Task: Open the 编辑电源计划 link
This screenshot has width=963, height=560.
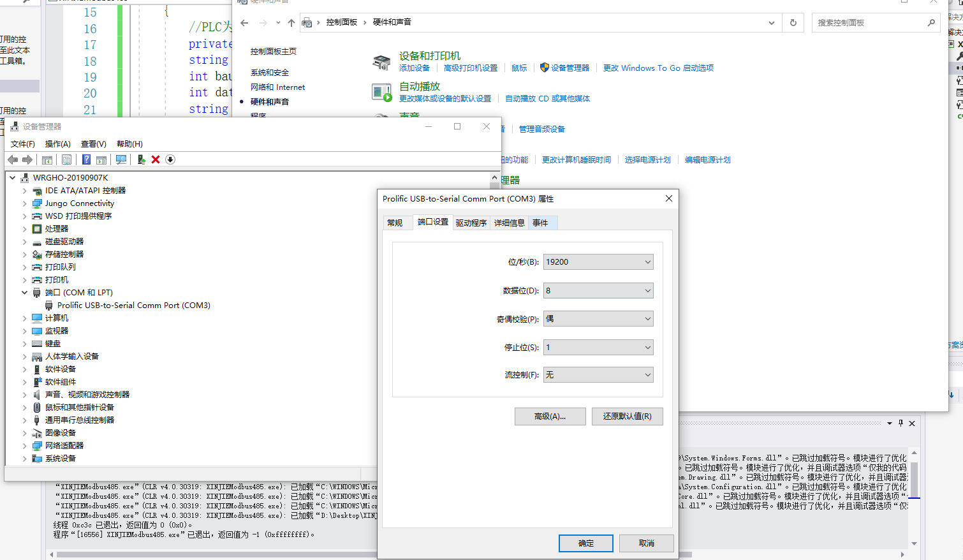Action: [x=708, y=160]
